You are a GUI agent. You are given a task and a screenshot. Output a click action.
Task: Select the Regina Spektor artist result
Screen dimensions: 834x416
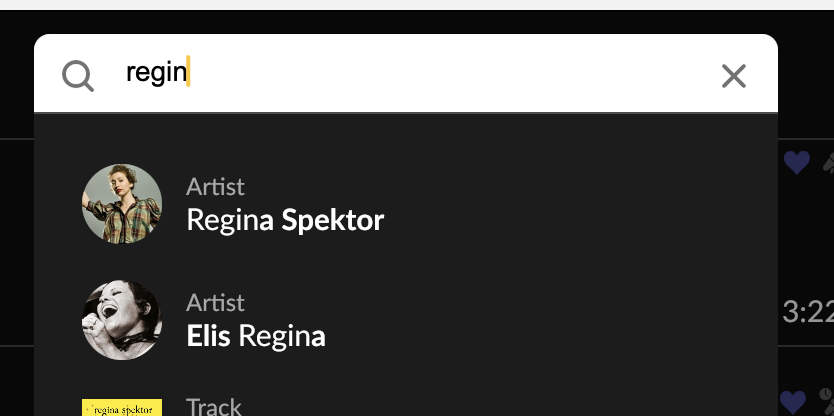406,204
